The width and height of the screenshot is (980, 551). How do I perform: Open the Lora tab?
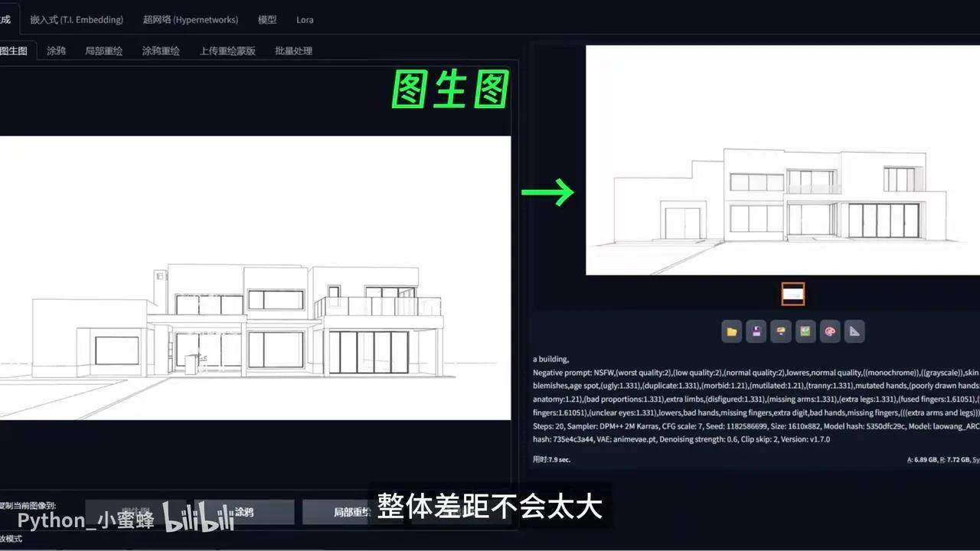[x=305, y=19]
